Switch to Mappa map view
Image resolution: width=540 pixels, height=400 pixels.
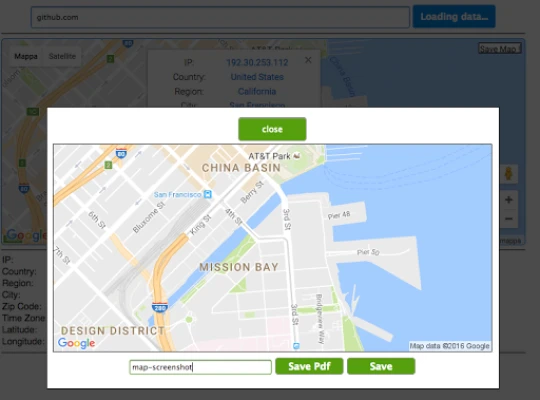pyautogui.click(x=26, y=56)
